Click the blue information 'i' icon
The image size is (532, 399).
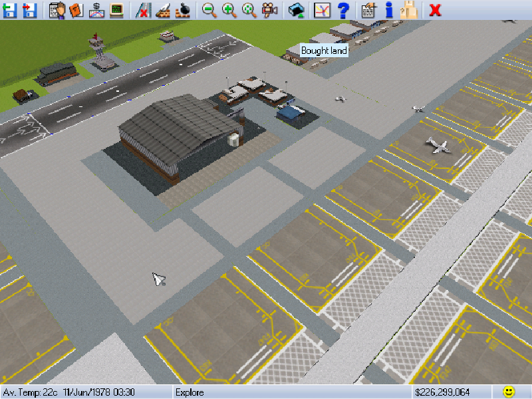389,9
